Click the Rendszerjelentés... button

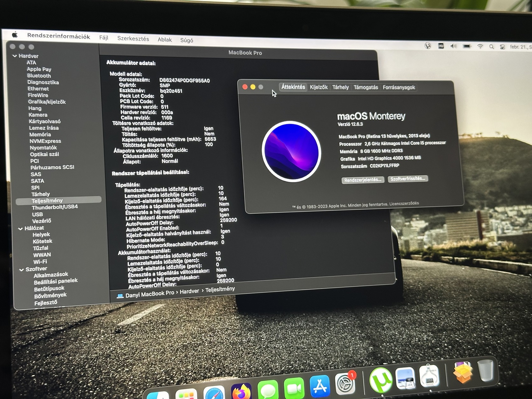tap(362, 180)
